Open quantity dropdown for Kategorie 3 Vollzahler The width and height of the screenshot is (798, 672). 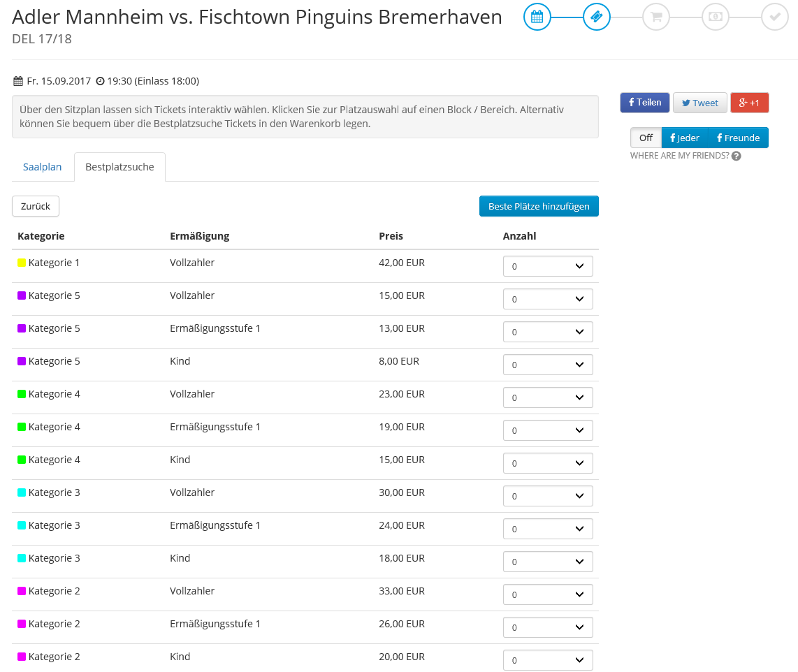[548, 496]
